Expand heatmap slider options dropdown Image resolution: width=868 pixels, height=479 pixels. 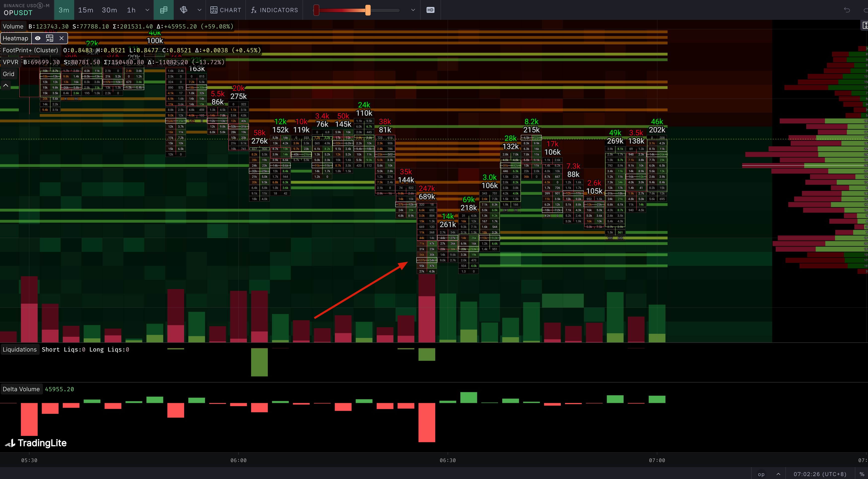pyautogui.click(x=413, y=10)
